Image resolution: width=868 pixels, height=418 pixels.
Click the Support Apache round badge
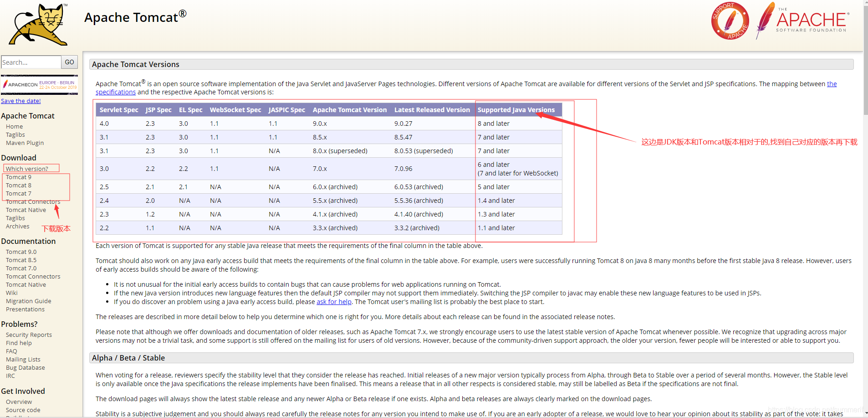730,21
